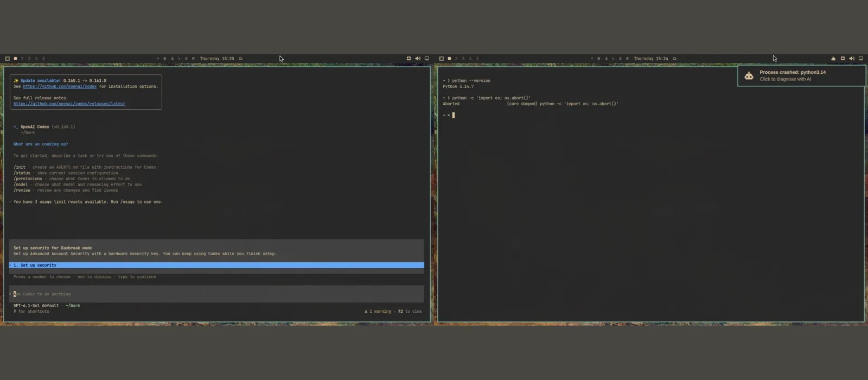Switch to workspace 4 on the 15:24 bar

coord(470,59)
